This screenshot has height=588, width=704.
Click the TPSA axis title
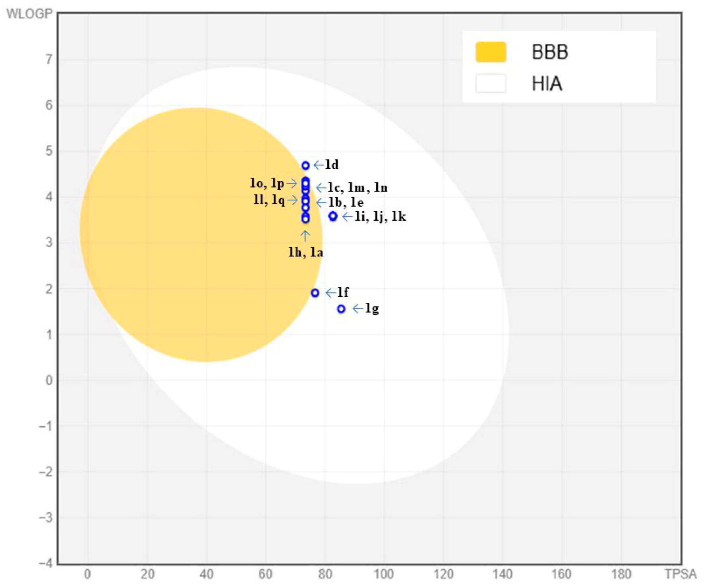[680, 574]
